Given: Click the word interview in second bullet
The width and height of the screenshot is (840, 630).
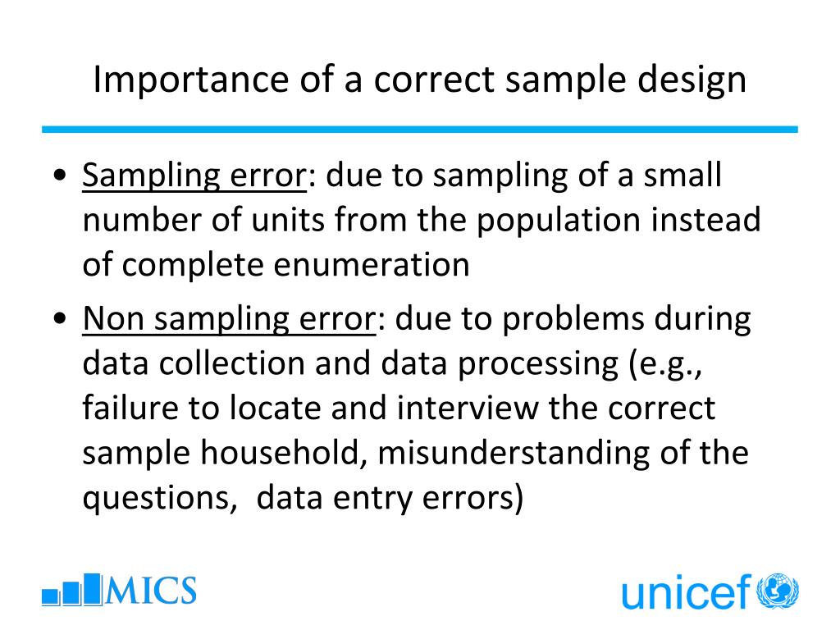Looking at the screenshot, I should [x=467, y=408].
